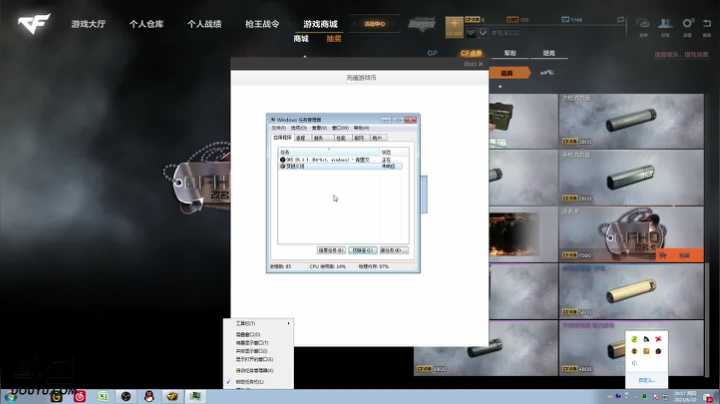Image resolution: width=720 pixels, height=404 pixels.
Task: Select the 穿越火线 task row
Action: (340, 166)
